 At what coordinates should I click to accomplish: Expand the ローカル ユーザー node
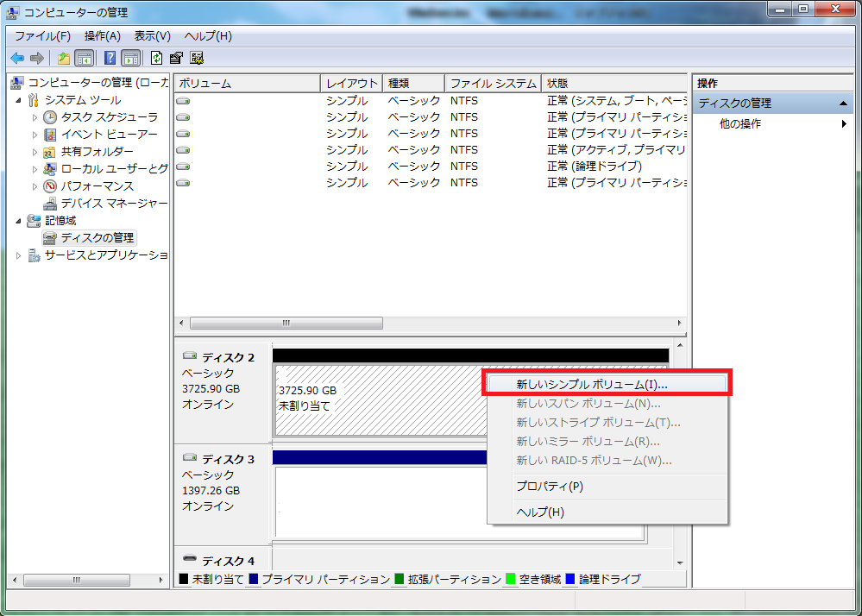(x=35, y=169)
